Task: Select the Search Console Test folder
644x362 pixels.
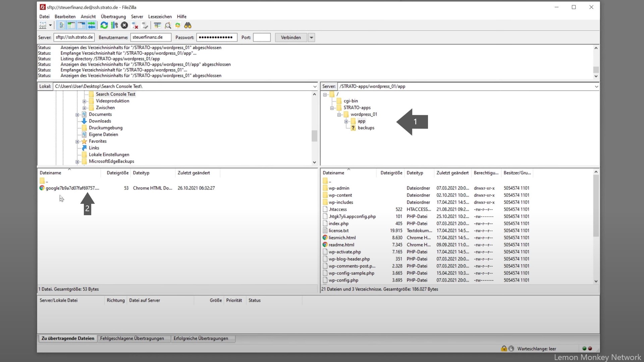Action: (115, 94)
